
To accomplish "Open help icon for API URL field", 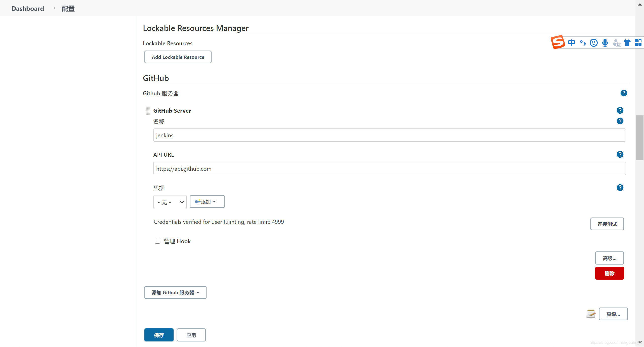I will click(620, 154).
